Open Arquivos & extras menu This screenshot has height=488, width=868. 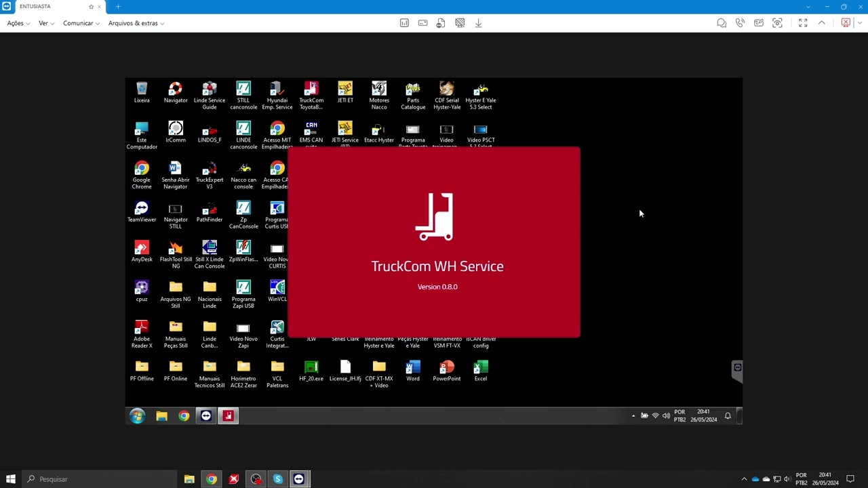pyautogui.click(x=136, y=23)
